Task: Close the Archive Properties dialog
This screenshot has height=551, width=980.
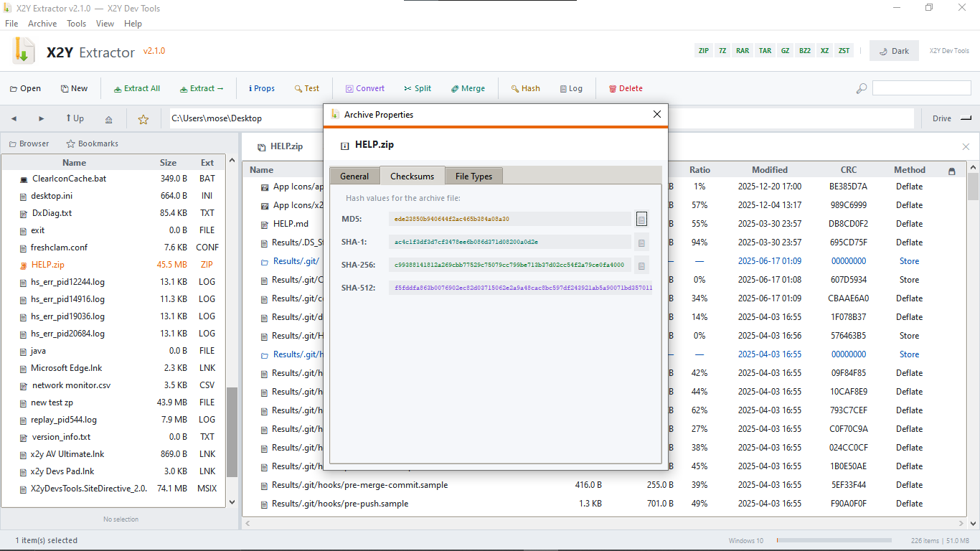Action: click(x=657, y=115)
